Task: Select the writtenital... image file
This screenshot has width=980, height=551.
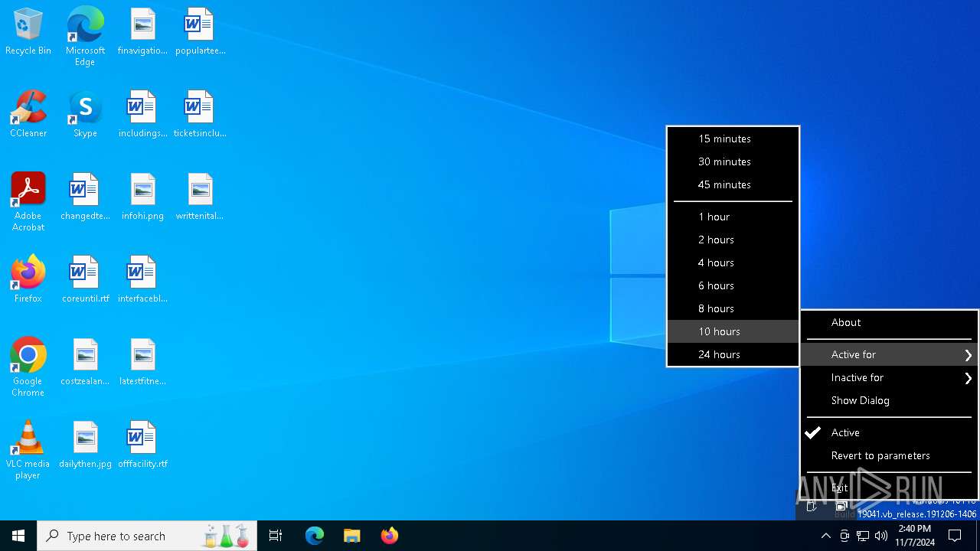Action: [200, 197]
